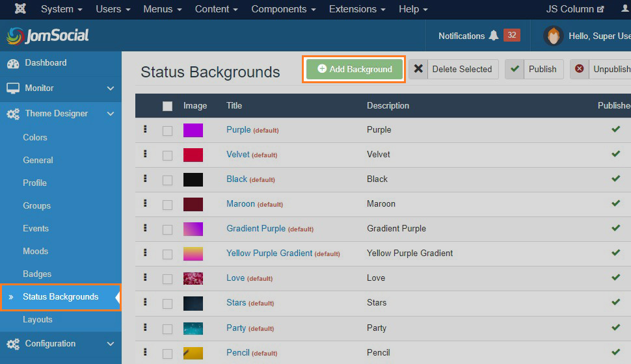Image resolution: width=631 pixels, height=364 pixels.
Task: Check the Yellow Purple Gradient row checkbox
Action: (167, 254)
